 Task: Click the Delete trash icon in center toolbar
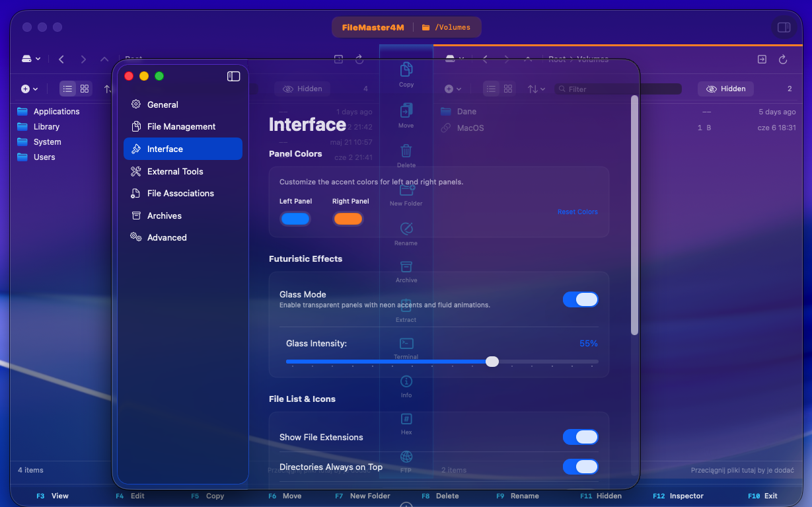[x=406, y=151]
